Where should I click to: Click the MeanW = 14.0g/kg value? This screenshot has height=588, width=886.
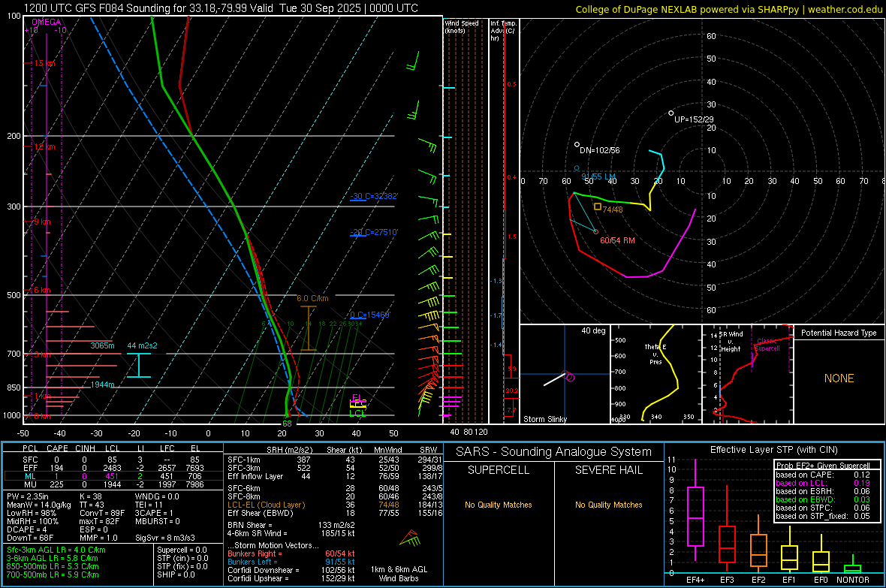[x=39, y=505]
